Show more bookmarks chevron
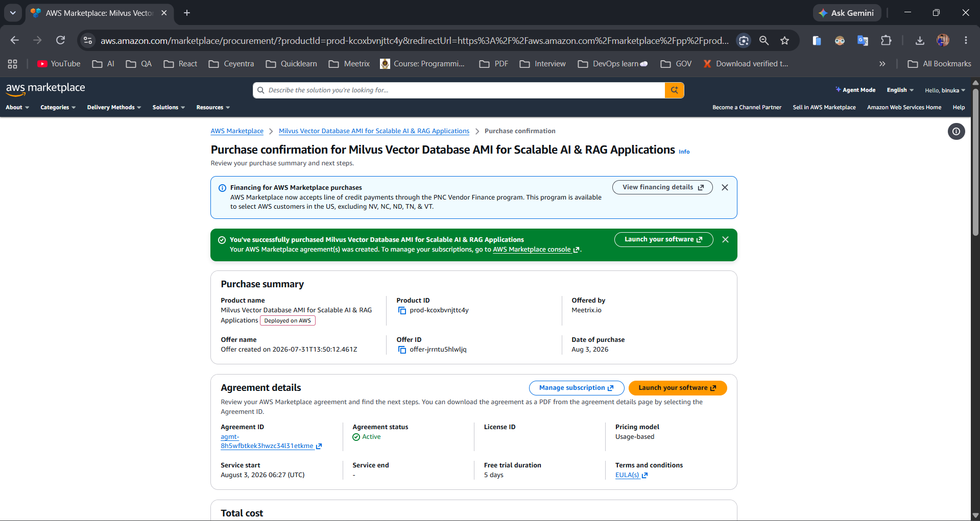 click(882, 64)
